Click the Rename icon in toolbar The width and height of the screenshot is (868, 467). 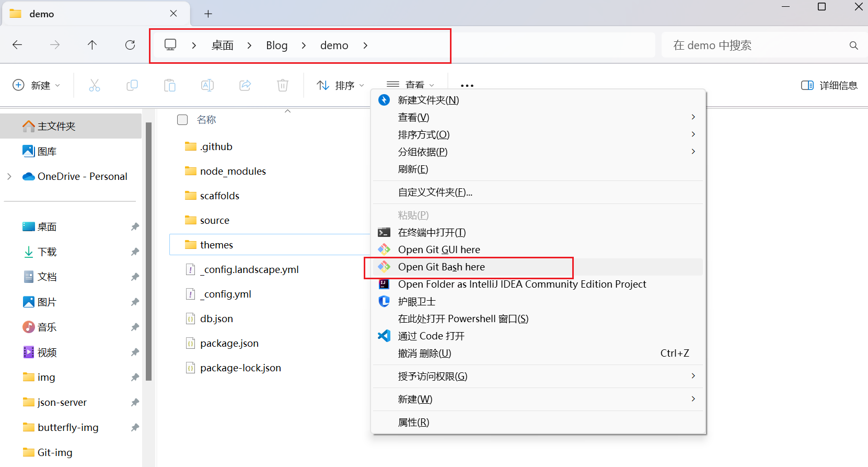(x=207, y=85)
